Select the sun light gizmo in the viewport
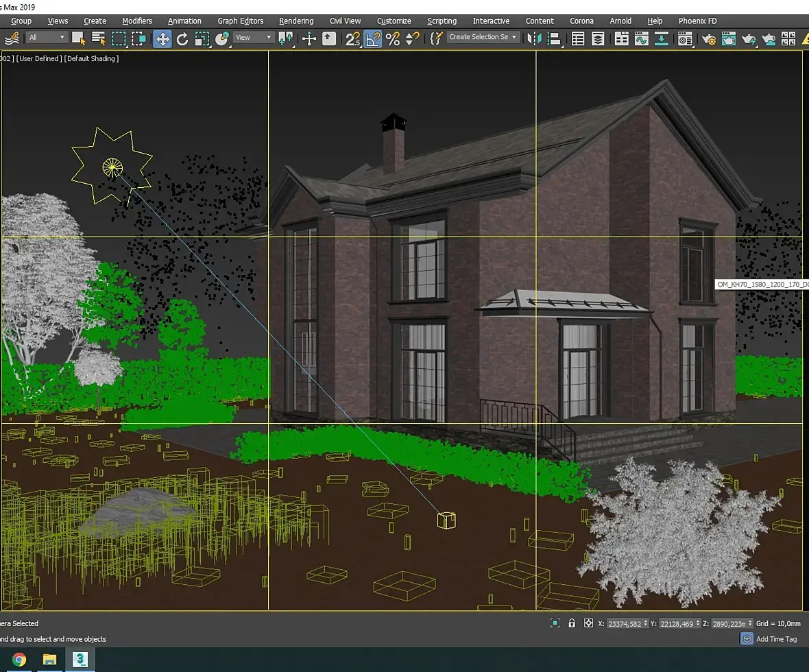 [x=112, y=167]
